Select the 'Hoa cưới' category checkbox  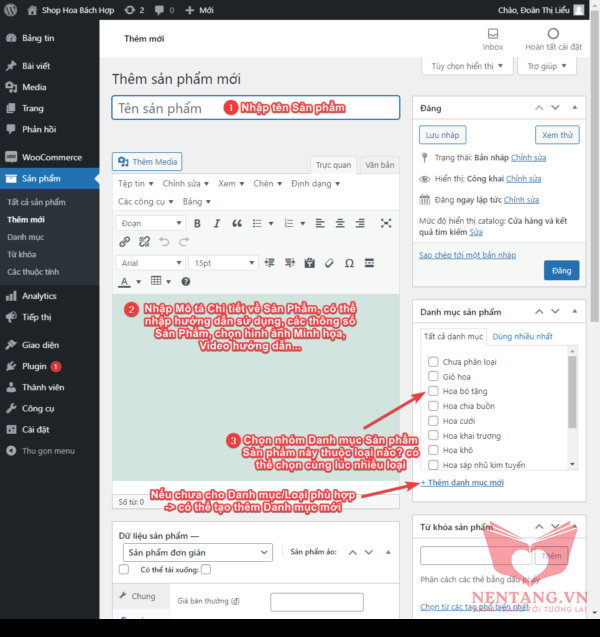pos(433,421)
